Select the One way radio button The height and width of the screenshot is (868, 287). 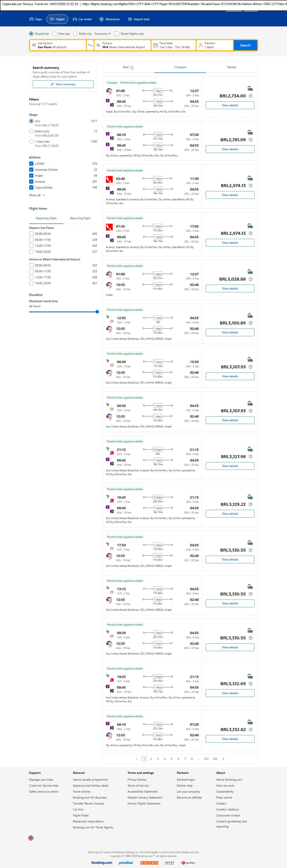pyautogui.click(x=54, y=34)
